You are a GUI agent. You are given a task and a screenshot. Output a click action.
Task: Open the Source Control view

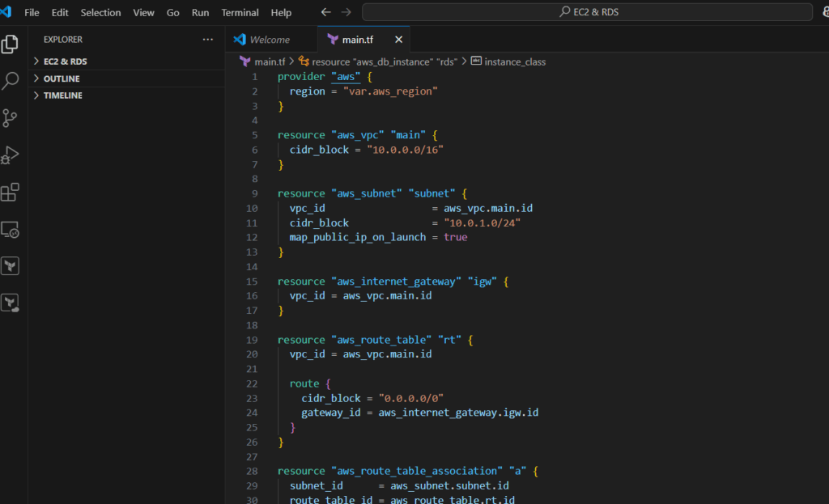tap(11, 117)
